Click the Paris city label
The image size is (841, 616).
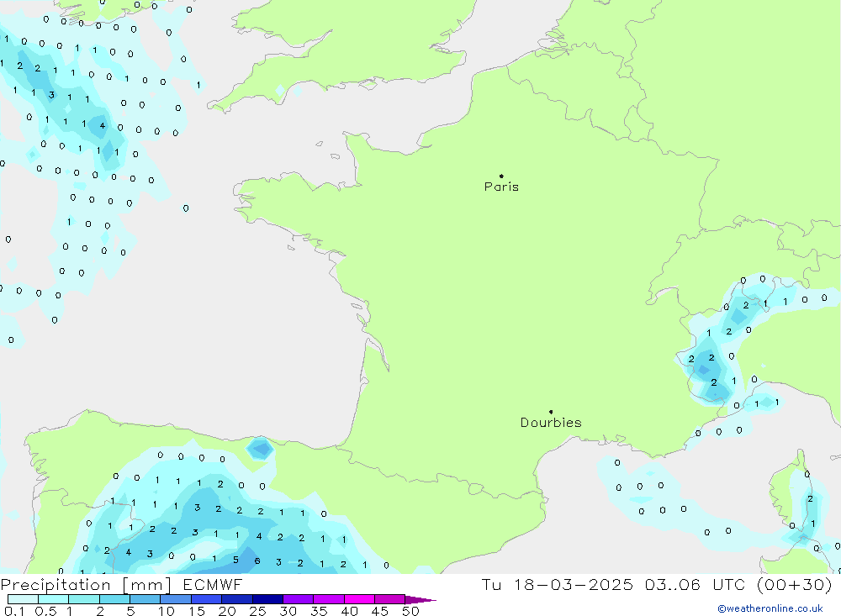click(501, 187)
